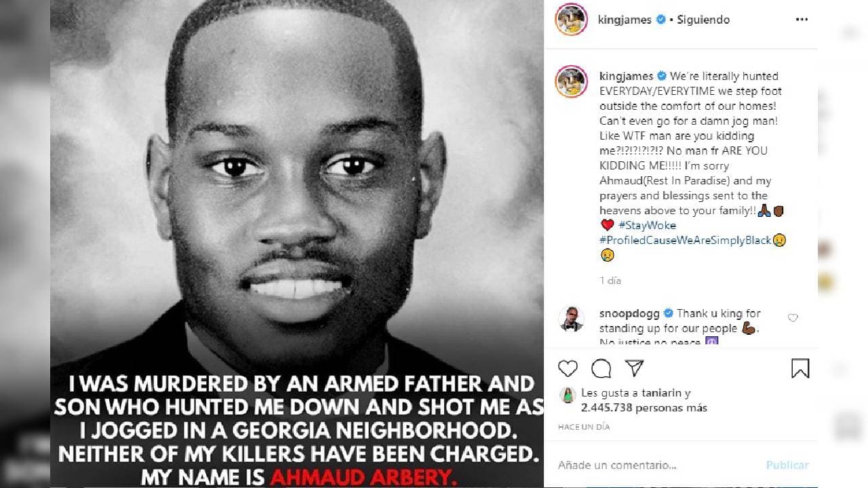The width and height of the screenshot is (868, 488).
Task: Like snoopdogg's comment with small heart
Action: click(x=793, y=318)
